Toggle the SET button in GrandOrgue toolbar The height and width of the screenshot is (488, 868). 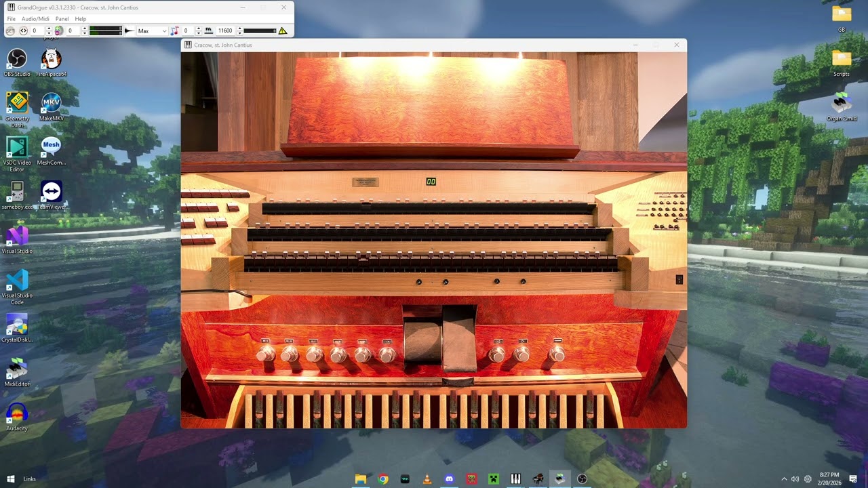click(x=10, y=30)
